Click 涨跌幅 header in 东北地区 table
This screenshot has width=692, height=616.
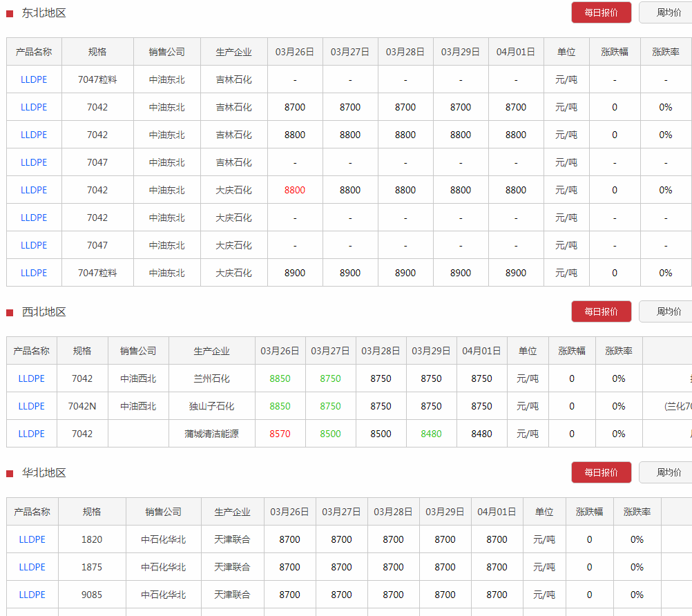click(x=615, y=52)
